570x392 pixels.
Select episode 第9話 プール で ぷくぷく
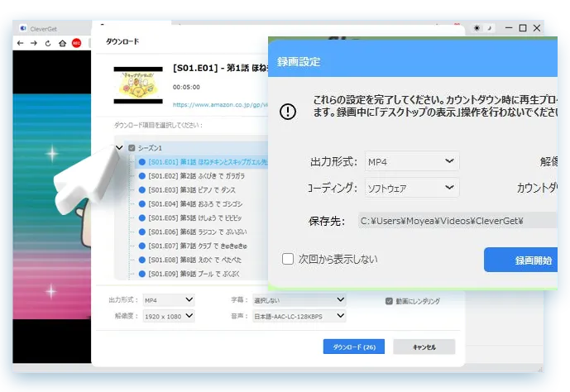pos(194,274)
